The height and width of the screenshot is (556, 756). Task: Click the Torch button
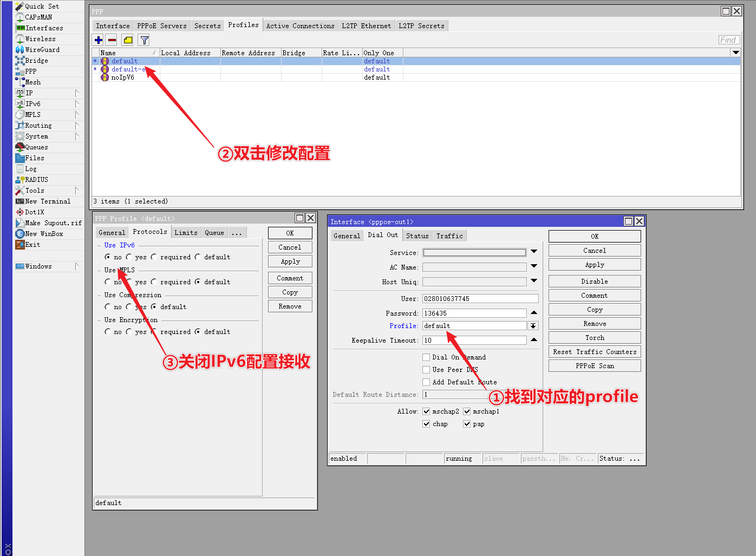[594, 338]
